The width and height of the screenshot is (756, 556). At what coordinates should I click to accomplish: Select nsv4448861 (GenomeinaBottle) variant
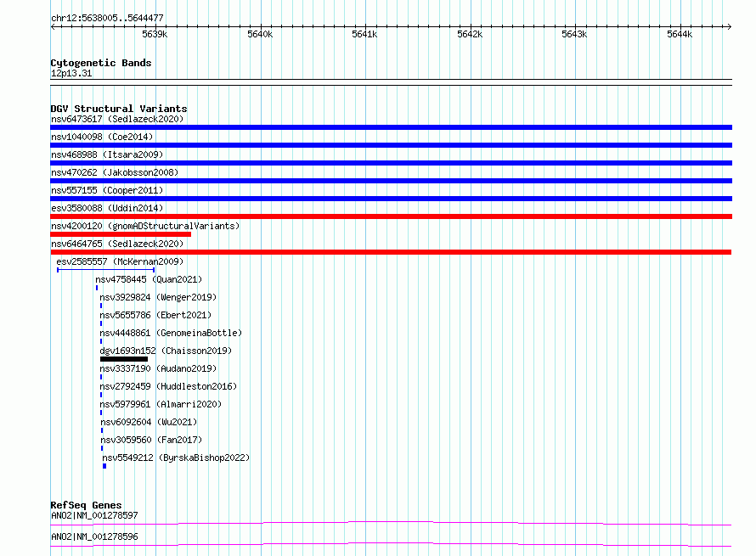tap(171, 333)
